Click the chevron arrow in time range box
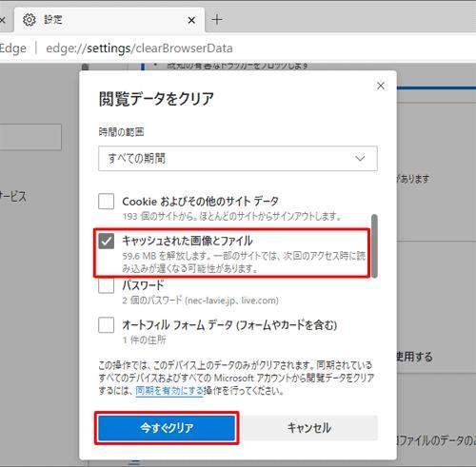This screenshot has width=476, height=467. point(360,158)
